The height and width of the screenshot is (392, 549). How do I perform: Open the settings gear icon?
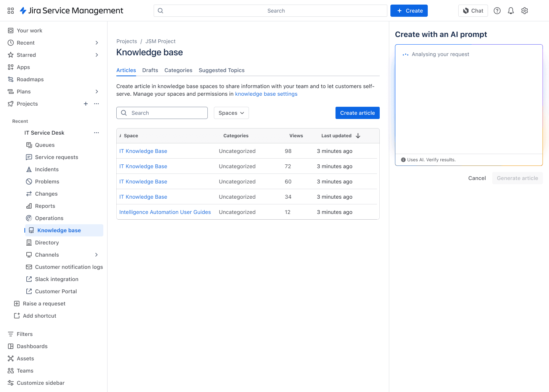[525, 11]
